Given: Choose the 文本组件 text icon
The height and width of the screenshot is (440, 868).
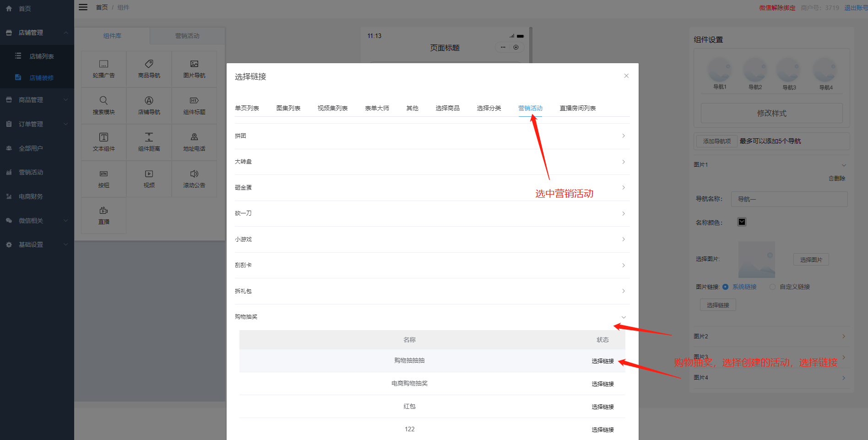Looking at the screenshot, I should (104, 137).
